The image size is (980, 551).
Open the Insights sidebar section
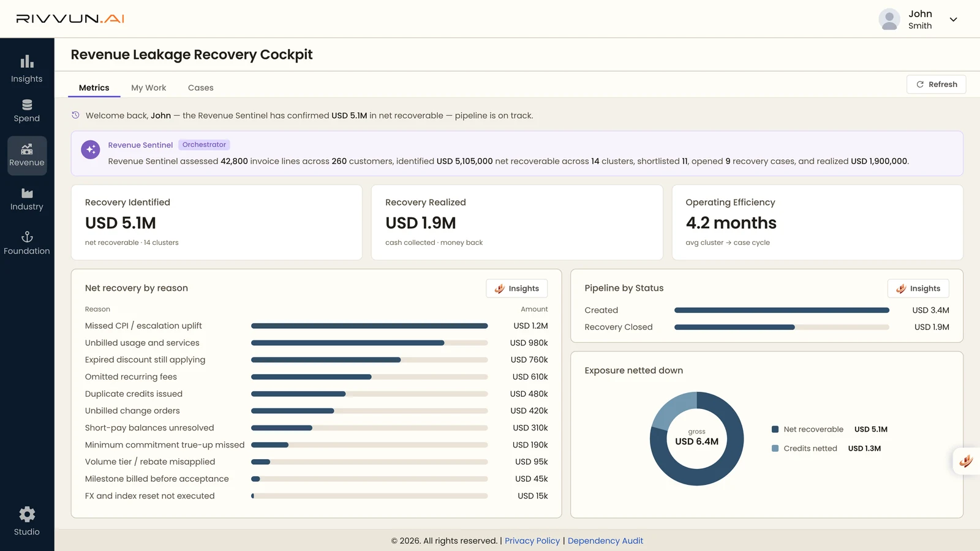click(27, 69)
